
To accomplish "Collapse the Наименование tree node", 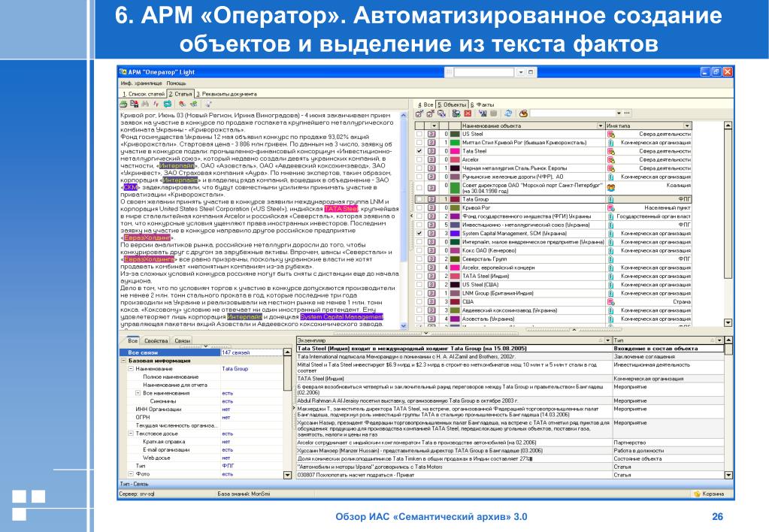I will 131,369.
